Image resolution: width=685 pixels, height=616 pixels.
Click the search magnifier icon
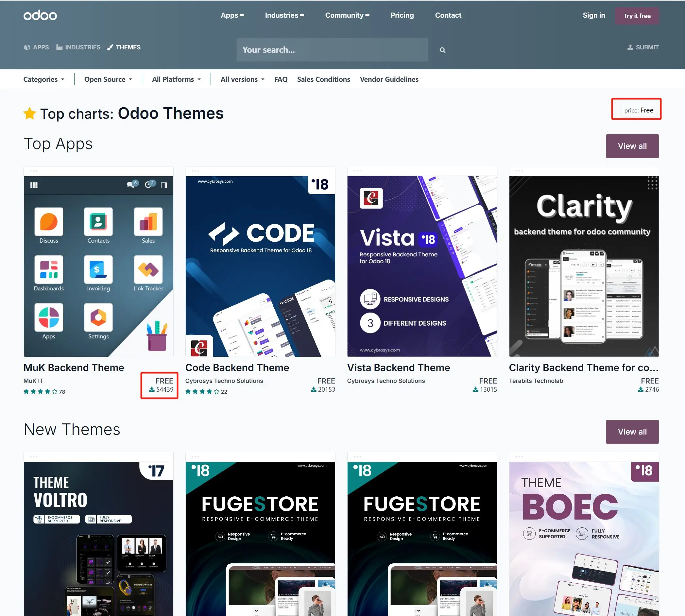click(x=442, y=50)
